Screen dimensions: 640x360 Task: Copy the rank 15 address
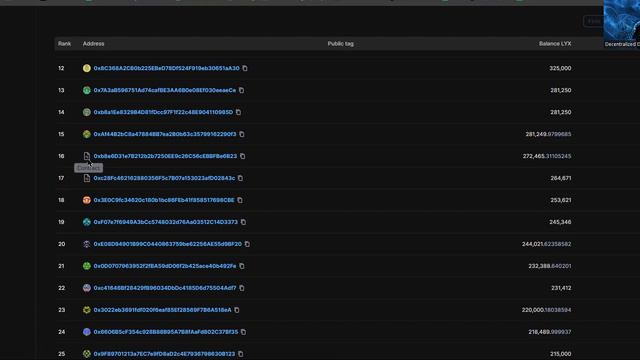[242, 134]
